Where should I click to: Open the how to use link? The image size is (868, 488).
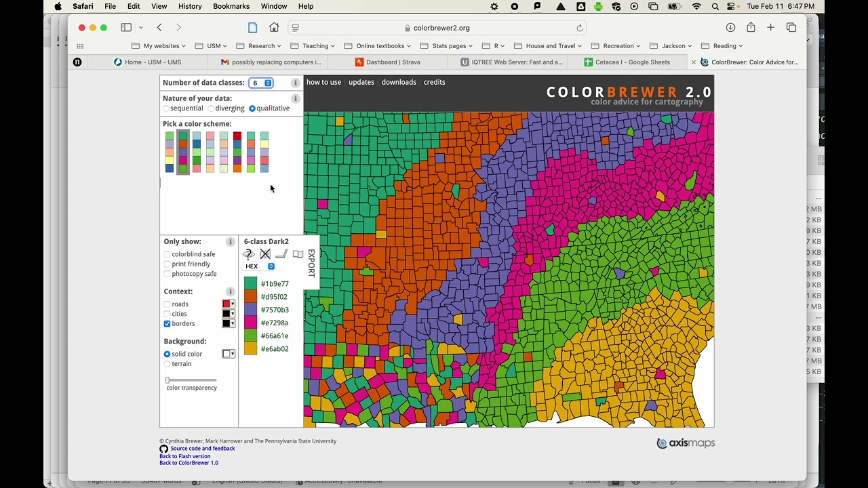[323, 82]
